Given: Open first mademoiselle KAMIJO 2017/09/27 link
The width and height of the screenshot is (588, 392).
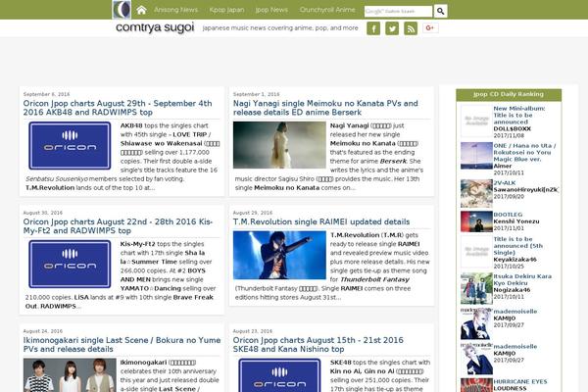Looking at the screenshot, I should [514, 312].
